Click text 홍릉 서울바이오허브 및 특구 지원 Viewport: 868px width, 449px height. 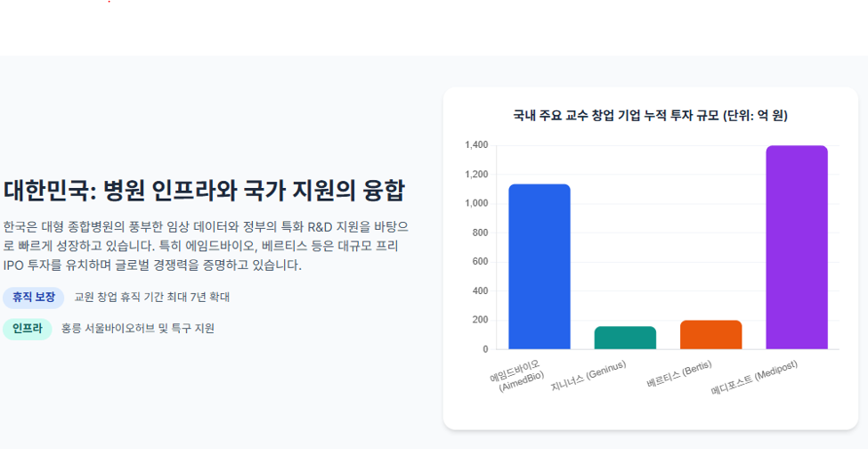(x=138, y=329)
